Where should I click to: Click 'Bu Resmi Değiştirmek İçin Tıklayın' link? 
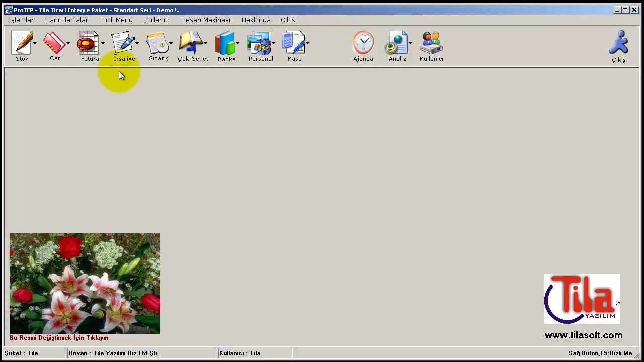59,338
